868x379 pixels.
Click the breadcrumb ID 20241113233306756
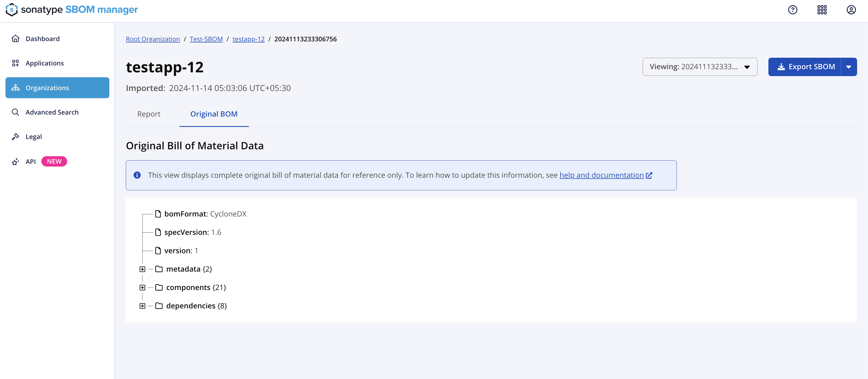[306, 39]
